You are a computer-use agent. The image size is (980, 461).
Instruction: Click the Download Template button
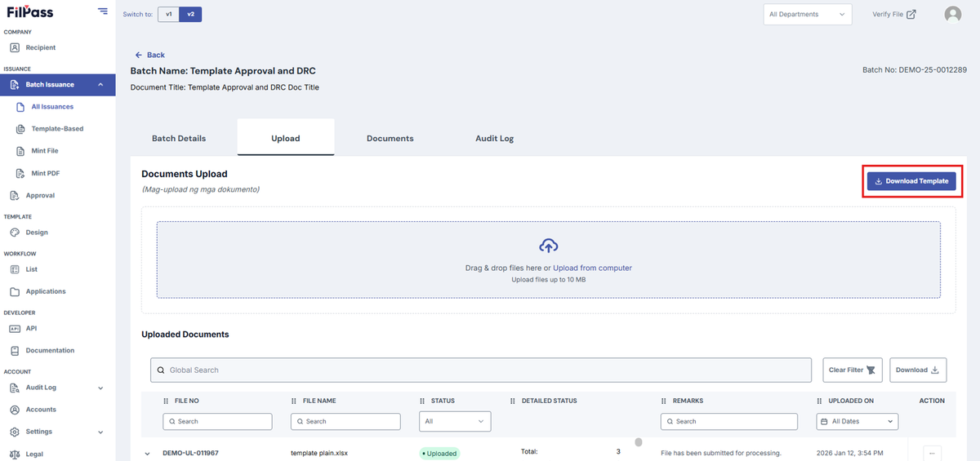[911, 181]
